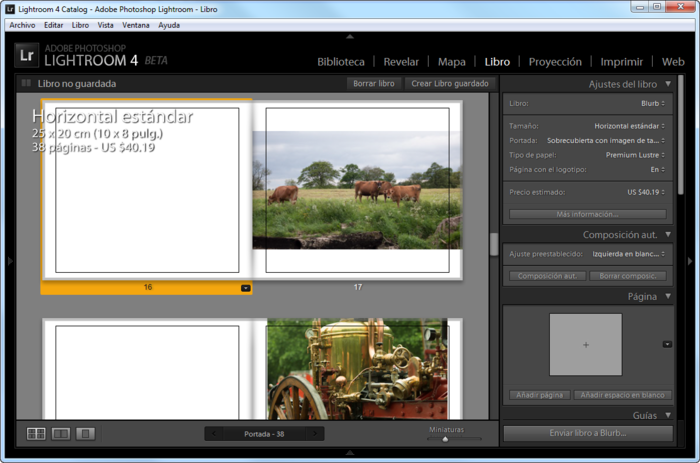Collapse Composición aut. panel
The image size is (700, 463).
coord(668,234)
